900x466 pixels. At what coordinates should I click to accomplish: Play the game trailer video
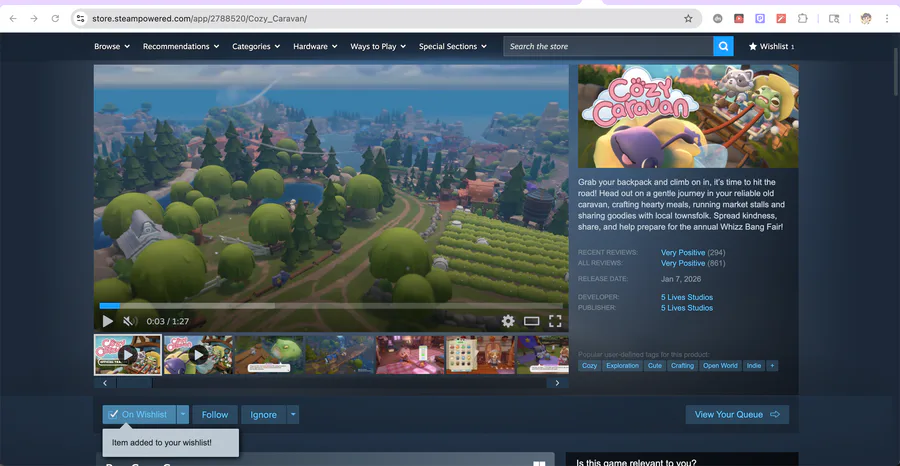(107, 321)
